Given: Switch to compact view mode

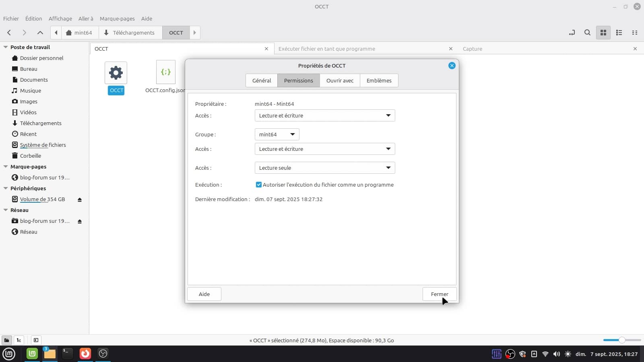Looking at the screenshot, I should [635, 33].
